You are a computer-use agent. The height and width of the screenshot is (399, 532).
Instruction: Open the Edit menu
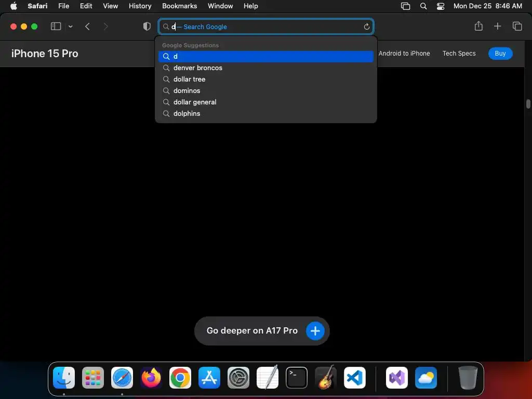(86, 6)
